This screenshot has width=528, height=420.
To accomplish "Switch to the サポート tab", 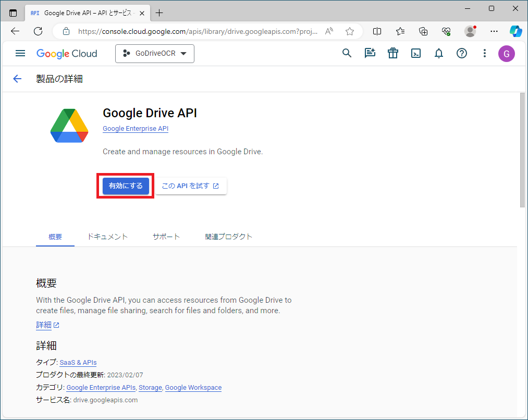I will (166, 237).
